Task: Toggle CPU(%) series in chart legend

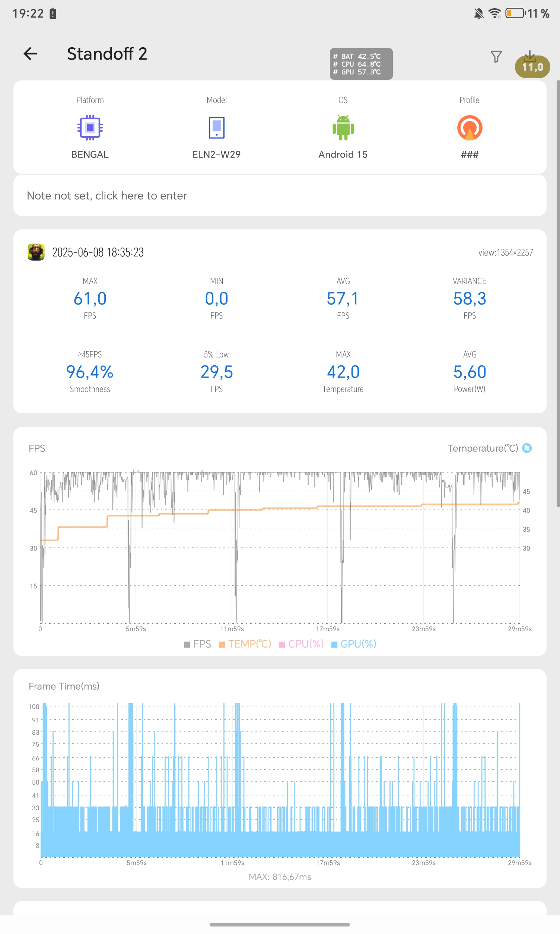Action: click(301, 644)
